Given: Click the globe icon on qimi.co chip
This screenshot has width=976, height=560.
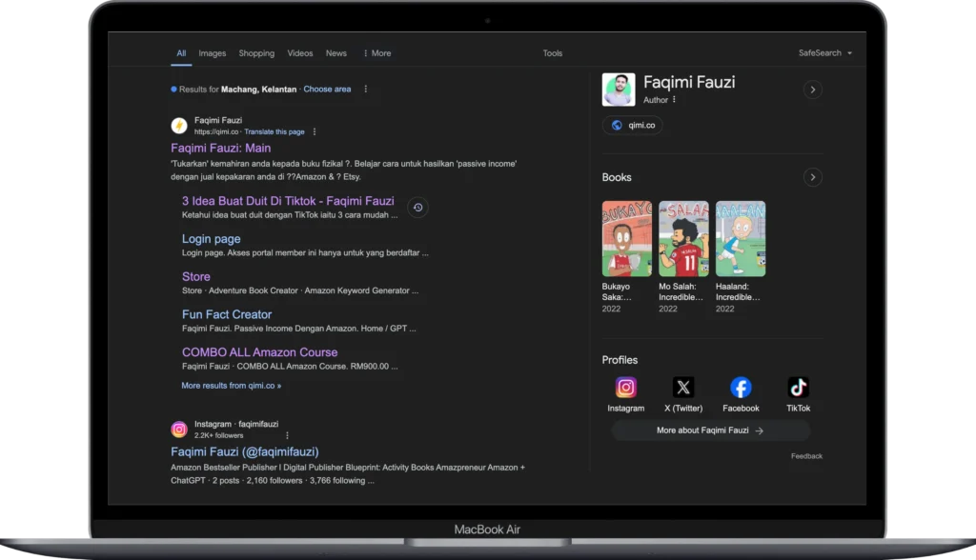Looking at the screenshot, I should coord(617,125).
